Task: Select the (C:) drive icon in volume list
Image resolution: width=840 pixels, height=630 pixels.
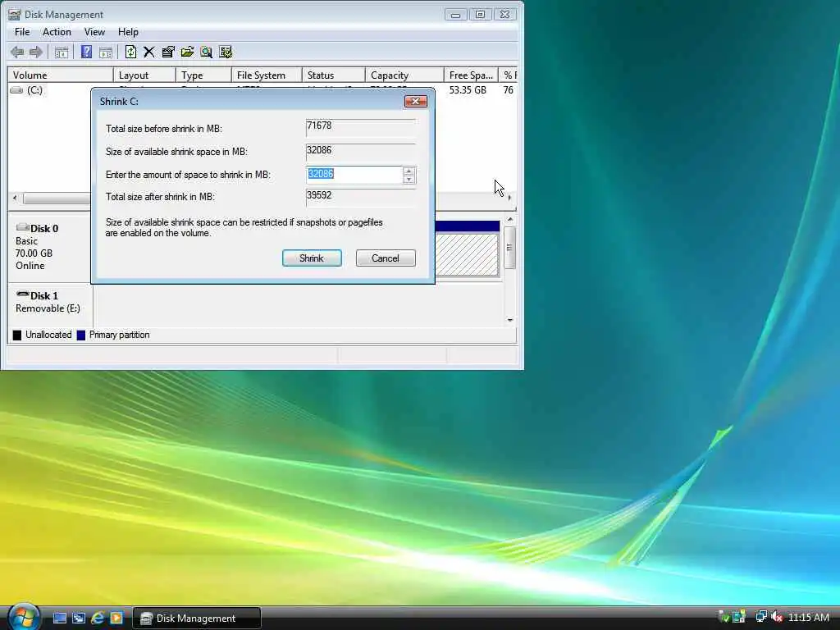Action: click(16, 90)
